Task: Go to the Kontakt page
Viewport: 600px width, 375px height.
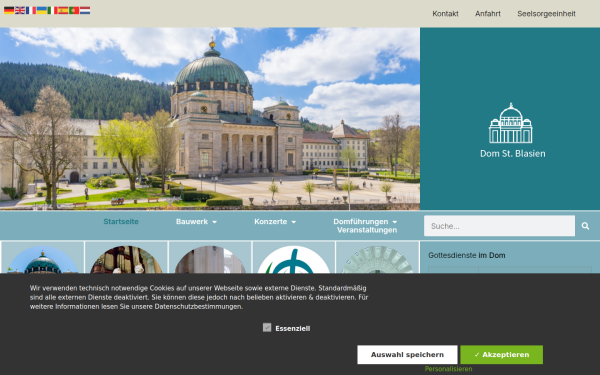Action: [x=445, y=14]
